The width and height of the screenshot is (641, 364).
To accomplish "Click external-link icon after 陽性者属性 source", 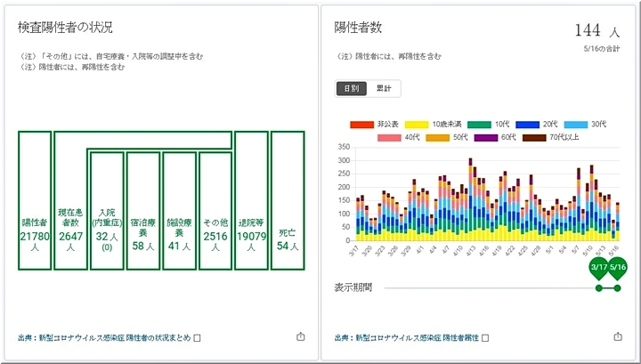I will [484, 338].
